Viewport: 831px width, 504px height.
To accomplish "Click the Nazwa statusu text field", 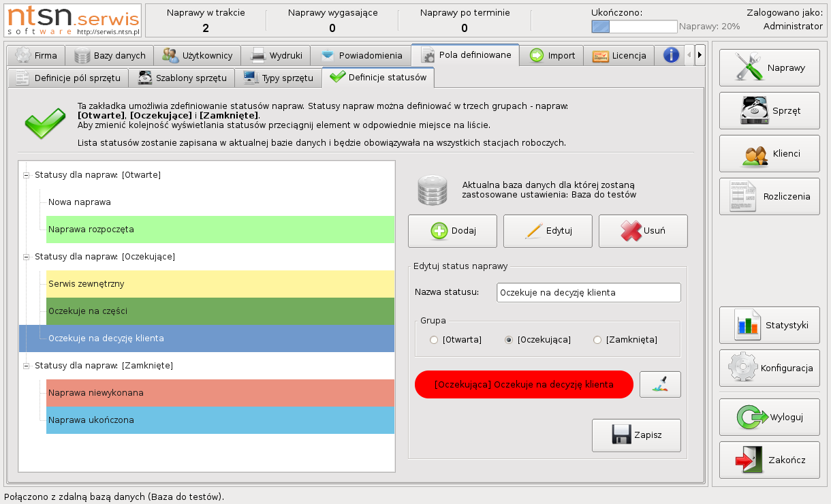I will (588, 293).
